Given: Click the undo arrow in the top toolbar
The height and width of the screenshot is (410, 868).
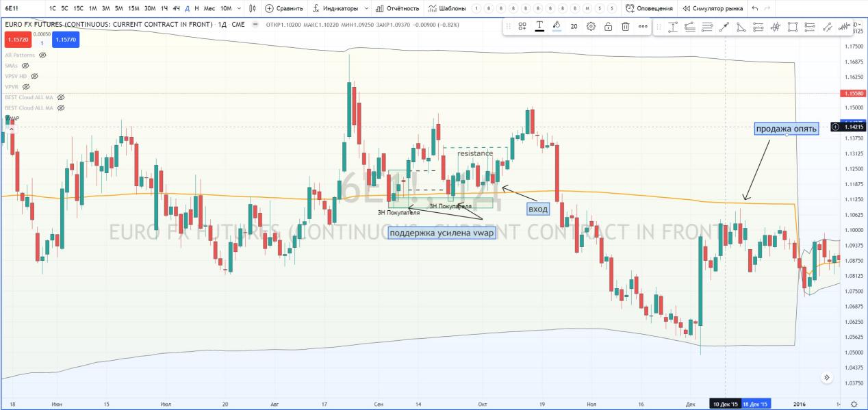Looking at the screenshot, I should click(x=754, y=8).
